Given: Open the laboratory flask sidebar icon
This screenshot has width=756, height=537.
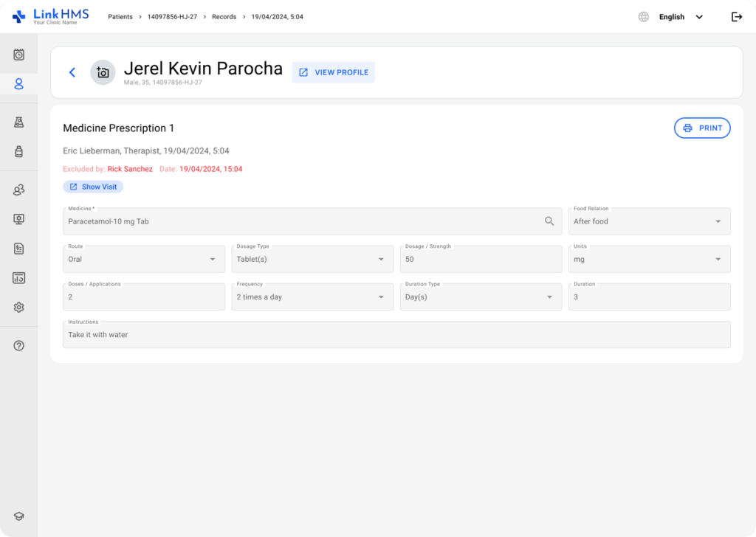Looking at the screenshot, I should point(19,122).
